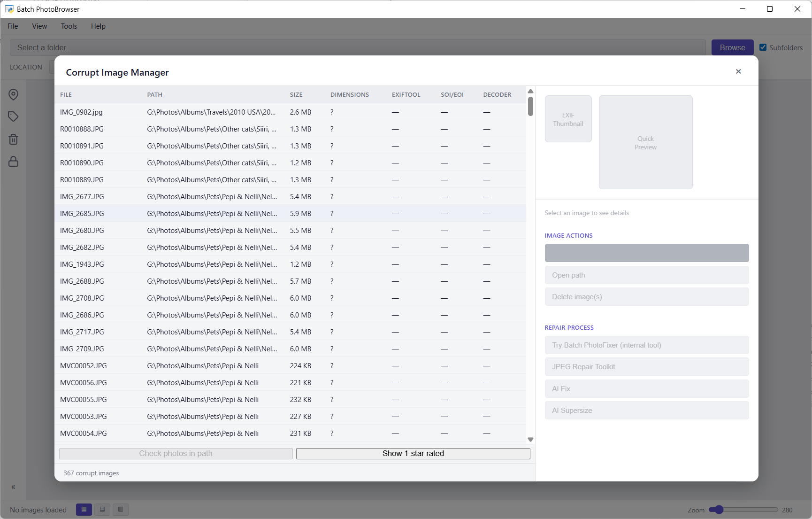Select the vertical columns view icon
The image size is (812, 519).
pos(121,510)
